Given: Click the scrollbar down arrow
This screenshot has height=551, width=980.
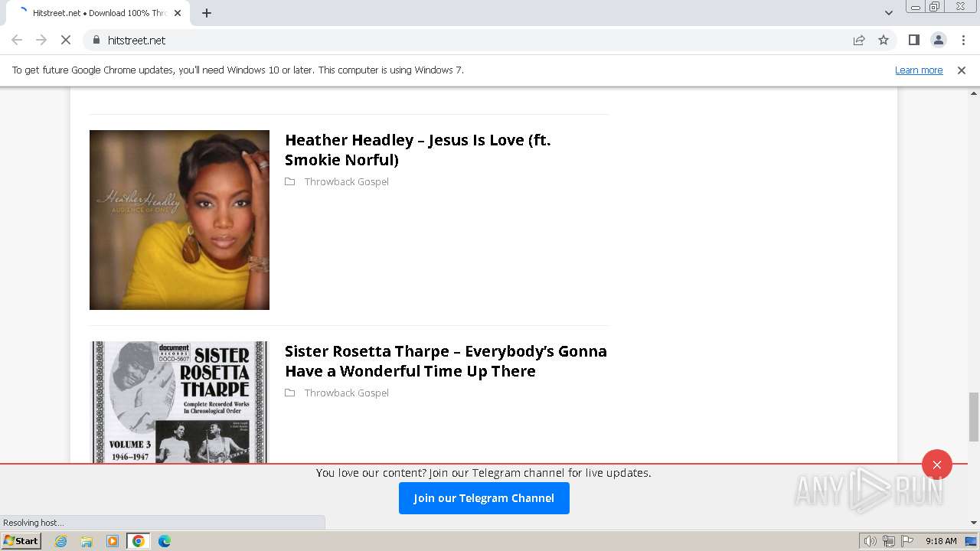Looking at the screenshot, I should 974,523.
